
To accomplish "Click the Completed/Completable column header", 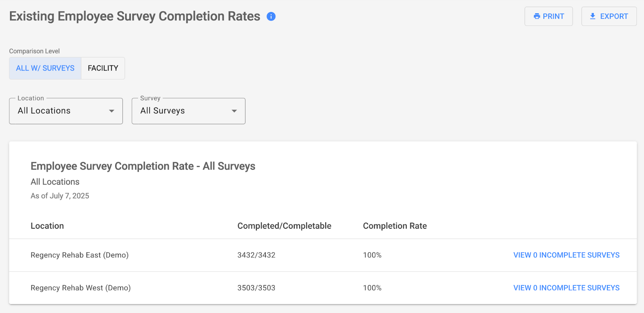I will (x=284, y=226).
